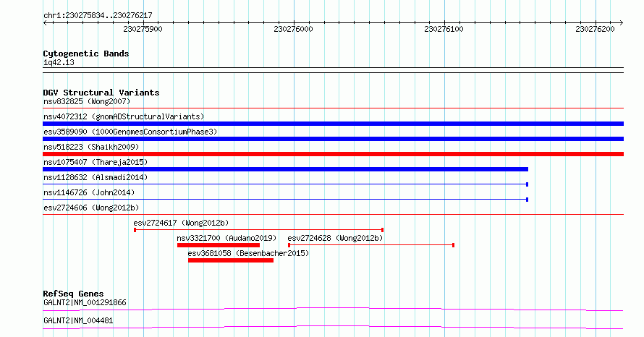Click the red bar for esv3681058
Screen dimensions: 644x337
click(231, 260)
